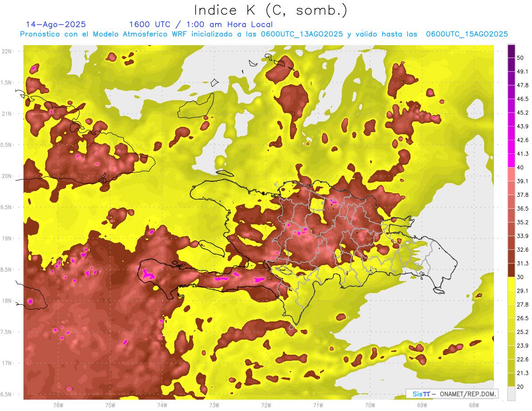Click the "75W" longitude axis label
532x411 pixels.
click(x=110, y=405)
